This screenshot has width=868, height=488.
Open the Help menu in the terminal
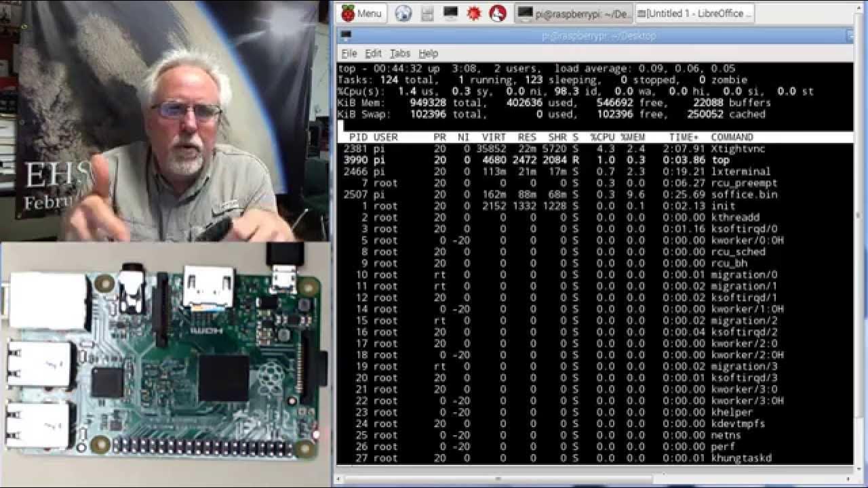(x=428, y=54)
